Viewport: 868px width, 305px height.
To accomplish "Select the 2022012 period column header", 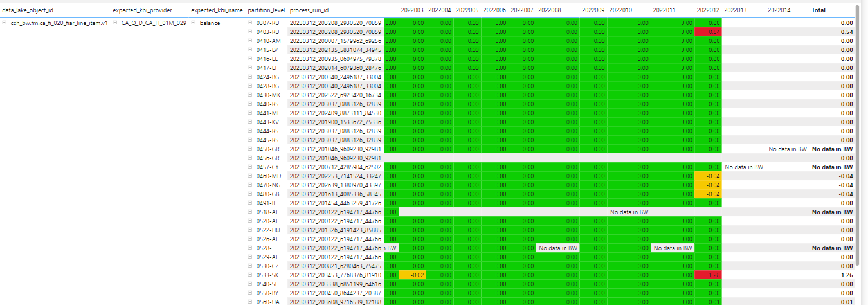I will 708,11.
